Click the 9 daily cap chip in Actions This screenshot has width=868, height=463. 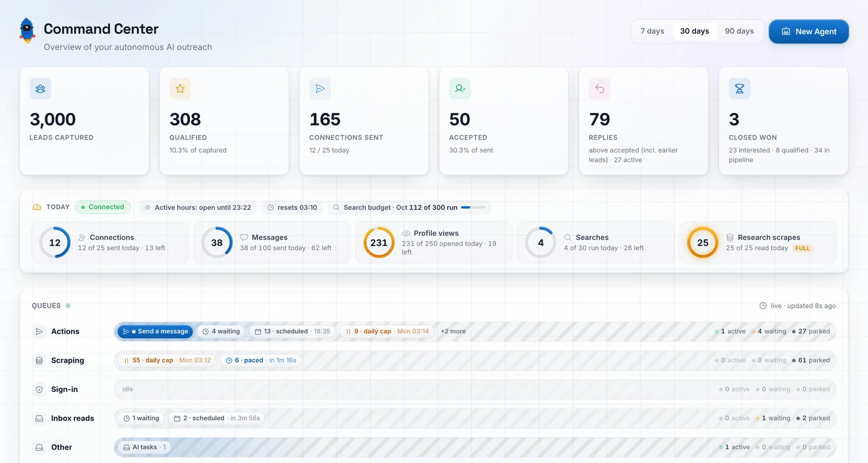pyautogui.click(x=387, y=332)
